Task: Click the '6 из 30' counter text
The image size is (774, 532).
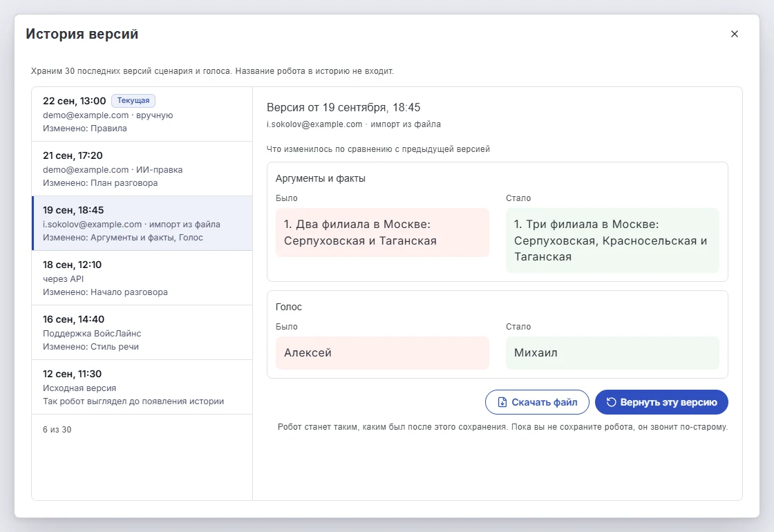Action: pyautogui.click(x=57, y=430)
